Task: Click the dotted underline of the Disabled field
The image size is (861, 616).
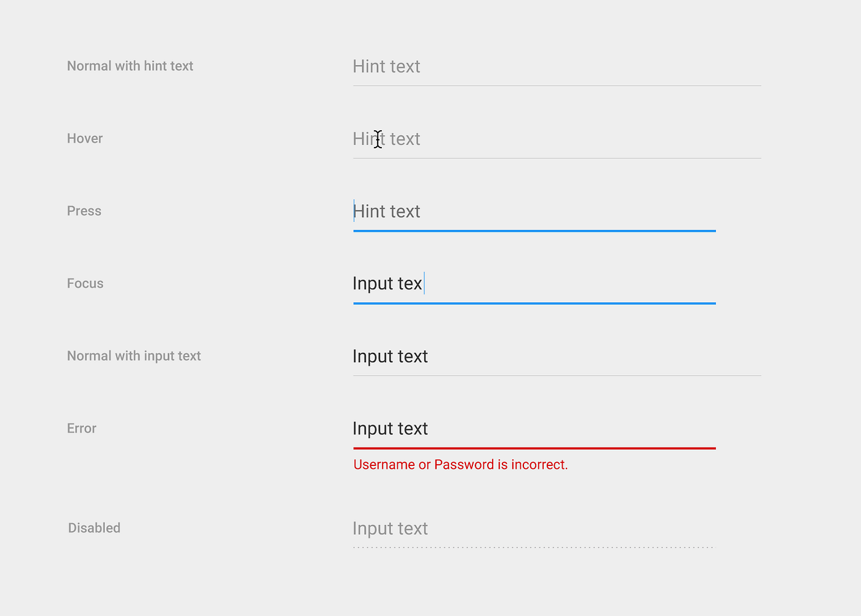Action: [x=534, y=547]
